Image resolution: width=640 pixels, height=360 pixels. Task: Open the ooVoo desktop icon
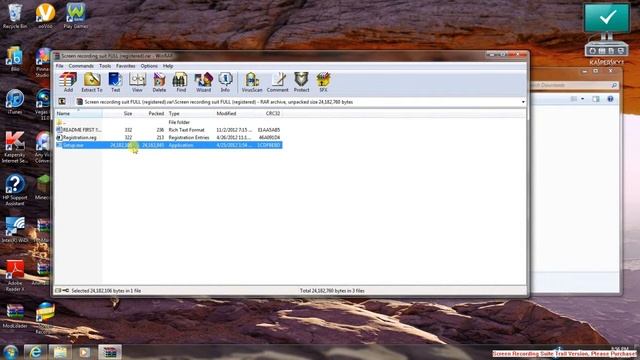pyautogui.click(x=45, y=16)
